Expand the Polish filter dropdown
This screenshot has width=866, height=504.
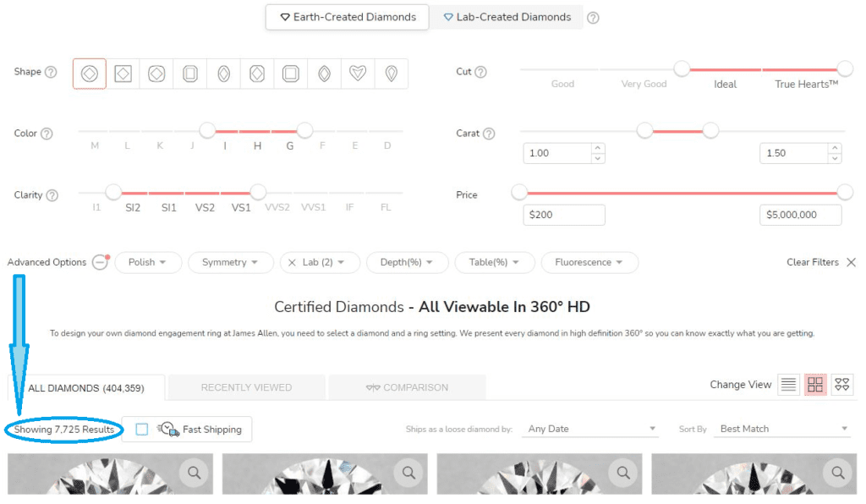(x=148, y=262)
